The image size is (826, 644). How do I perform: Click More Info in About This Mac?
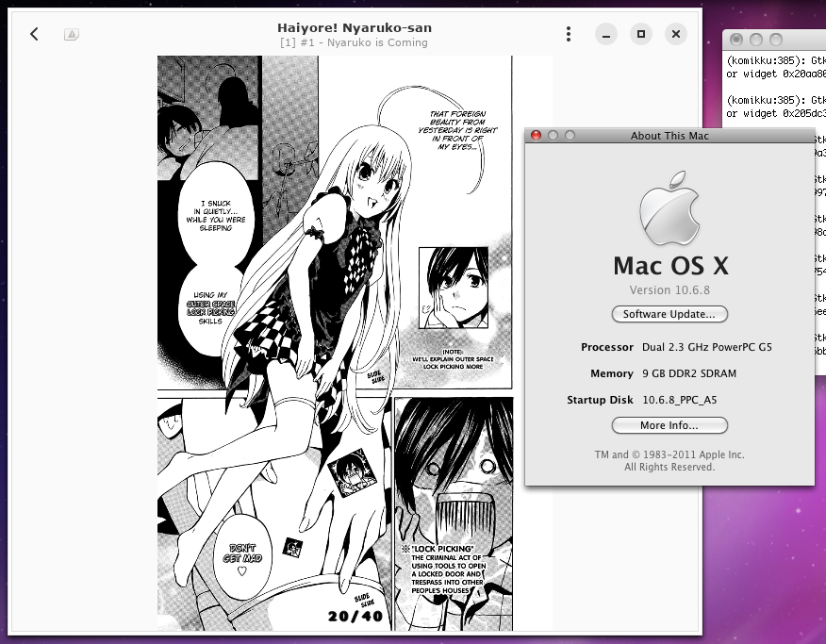click(x=669, y=425)
